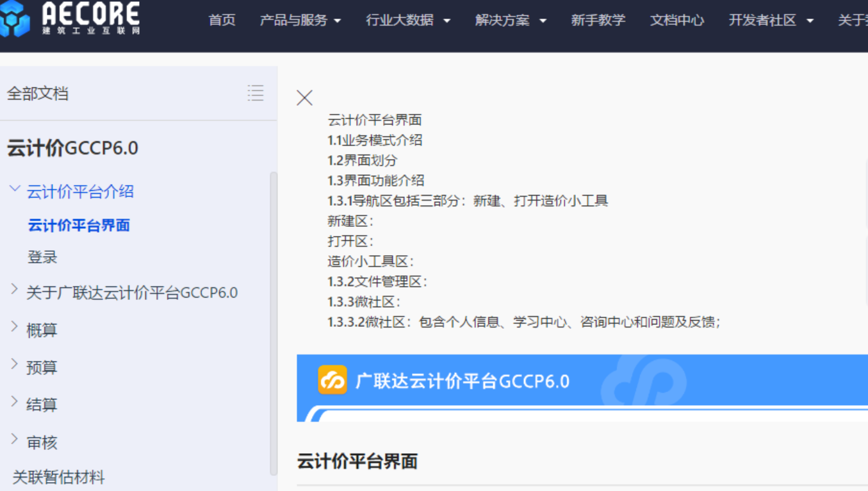Jump to 1.3.2文件管理区 heading

click(x=377, y=281)
